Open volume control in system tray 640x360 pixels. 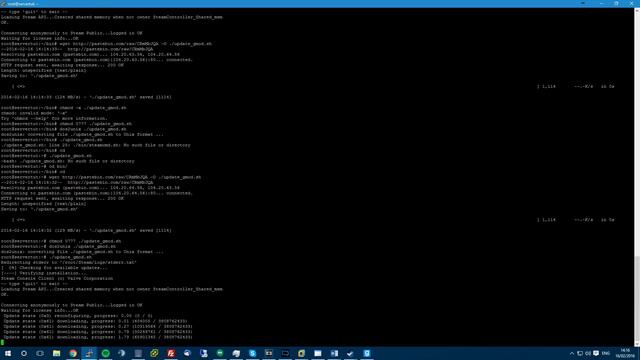[588, 353]
